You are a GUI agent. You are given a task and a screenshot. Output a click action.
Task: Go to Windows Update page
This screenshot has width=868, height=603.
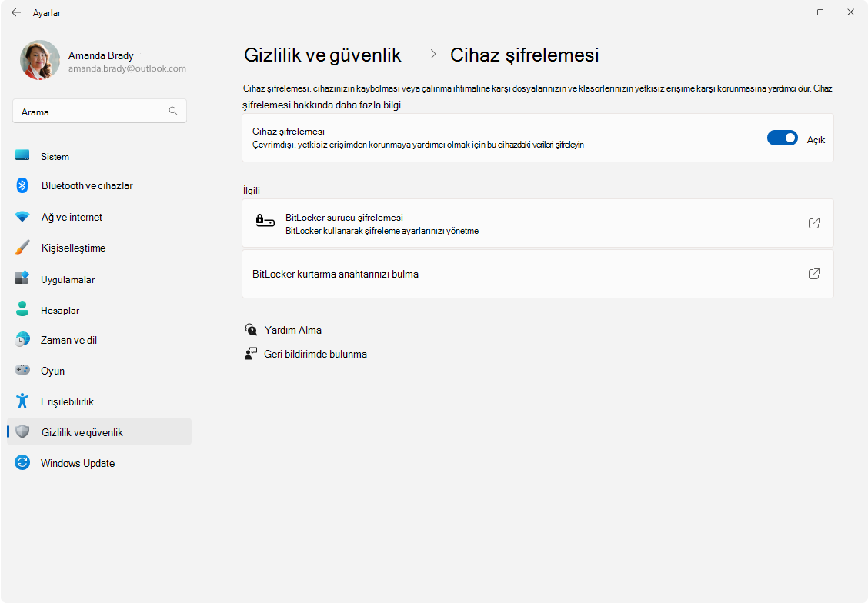pos(99,463)
